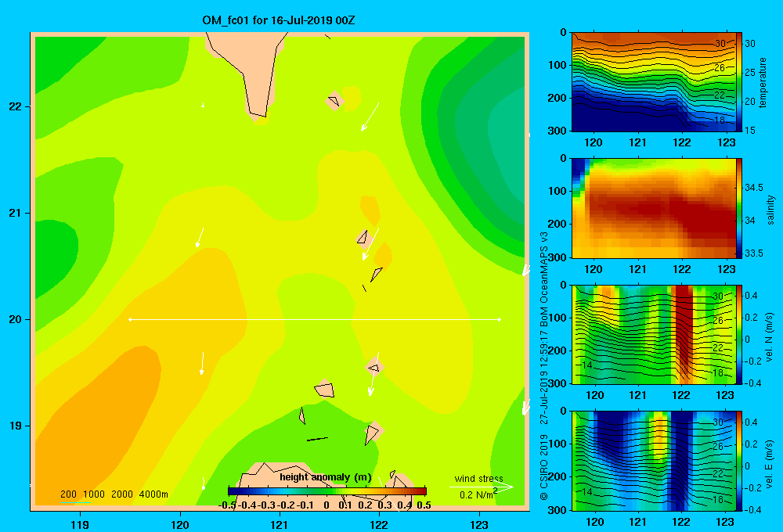The height and width of the screenshot is (532, 783).
Task: Click longitude label 119 on main map
Action: [x=80, y=524]
